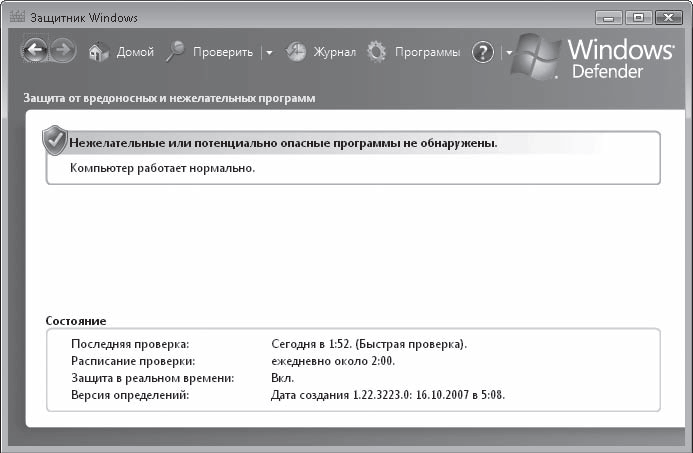
Task: Expand the dropdown arrow beside the help icon
Action: click(508, 53)
